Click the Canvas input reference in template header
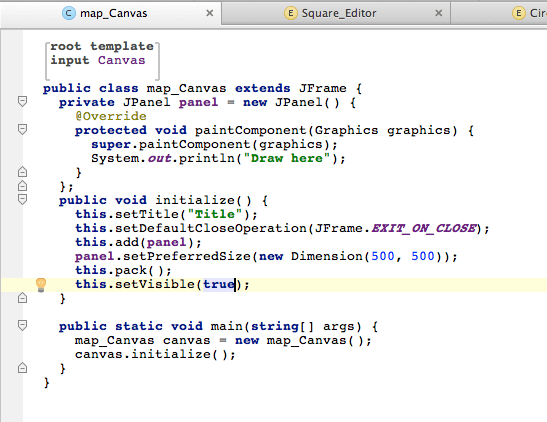547x422 pixels. click(121, 60)
